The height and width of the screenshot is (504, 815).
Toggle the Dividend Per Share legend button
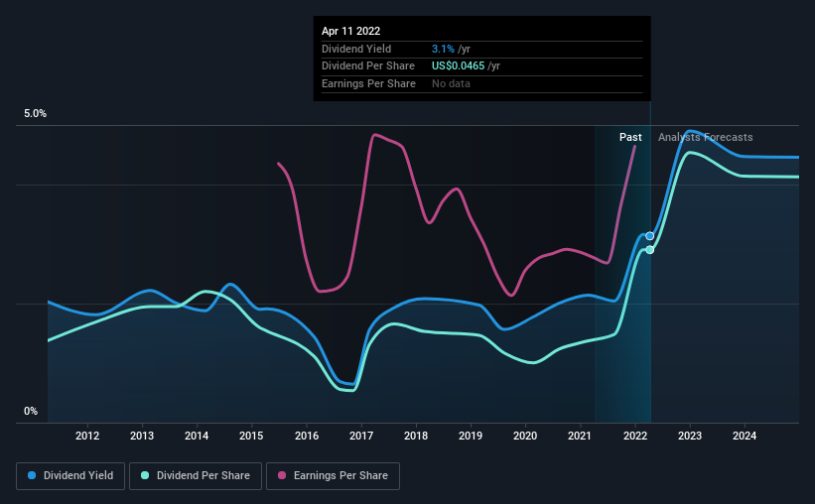click(196, 476)
